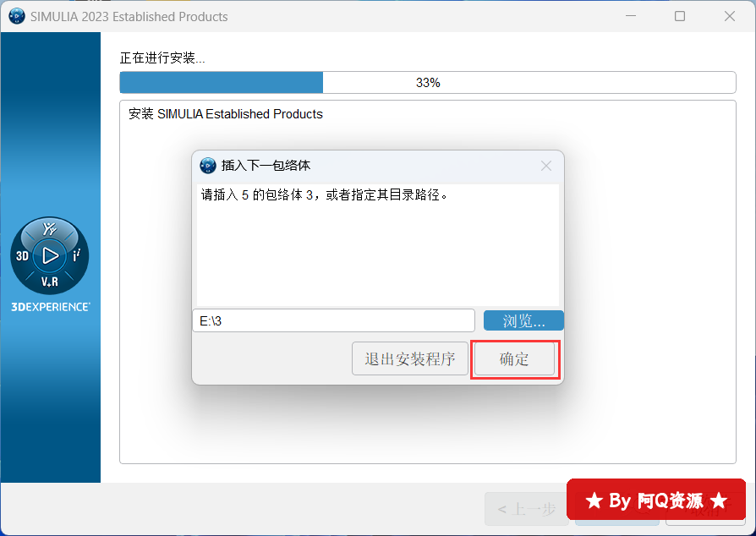Click the disabled < 上一步 button
The image size is (756, 536).
click(527, 509)
